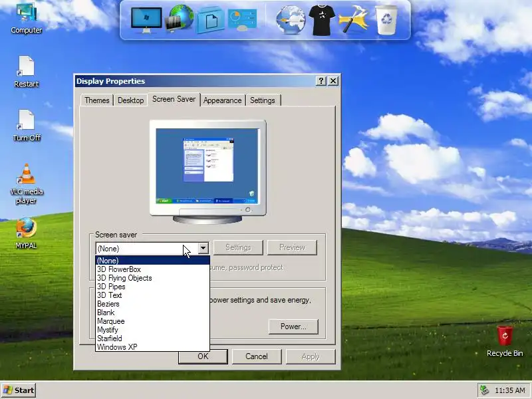Choose Beziers screen saver
The height and width of the screenshot is (399, 532).
pos(153,304)
